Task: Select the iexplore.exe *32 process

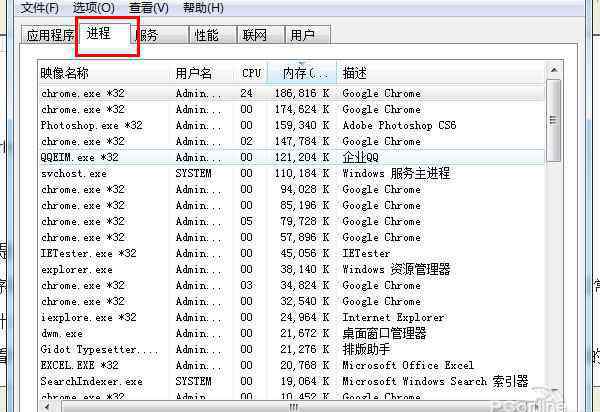Action: tap(292, 318)
